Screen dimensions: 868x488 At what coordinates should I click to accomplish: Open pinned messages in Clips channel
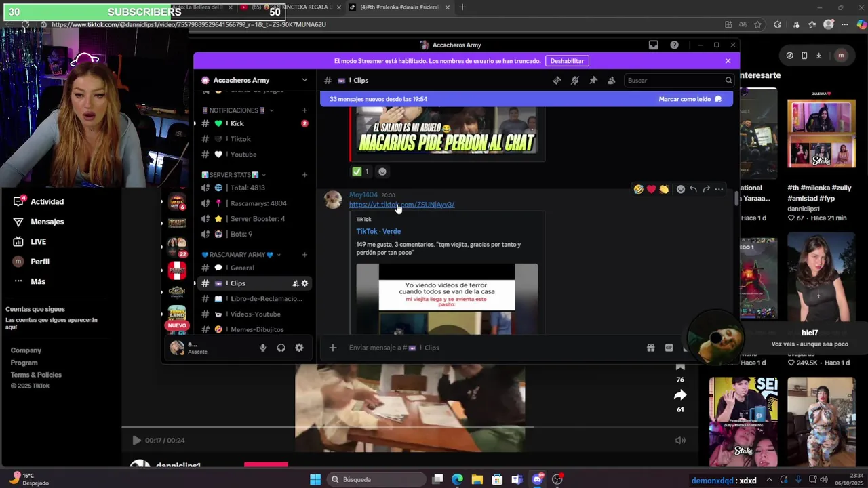(593, 80)
